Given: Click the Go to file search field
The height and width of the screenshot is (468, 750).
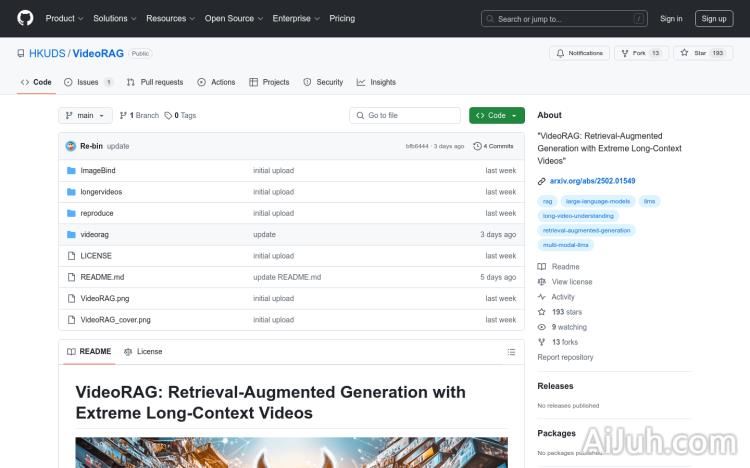Looking at the screenshot, I should (x=404, y=115).
